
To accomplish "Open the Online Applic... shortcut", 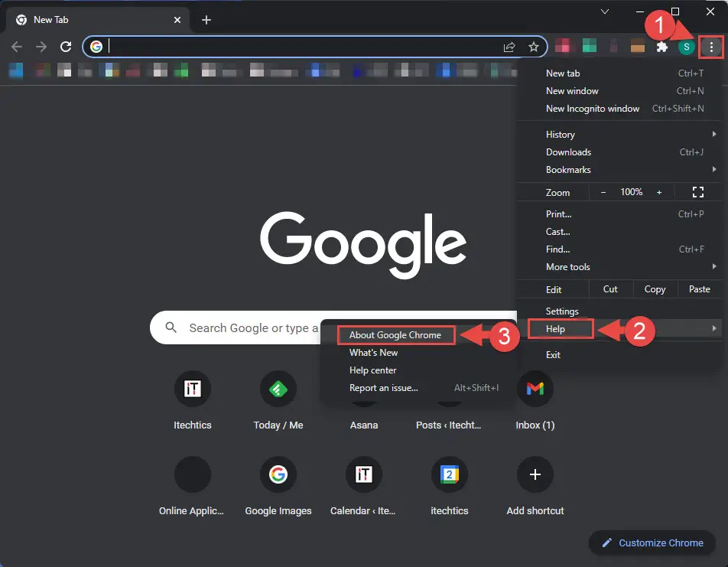I will point(192,485).
